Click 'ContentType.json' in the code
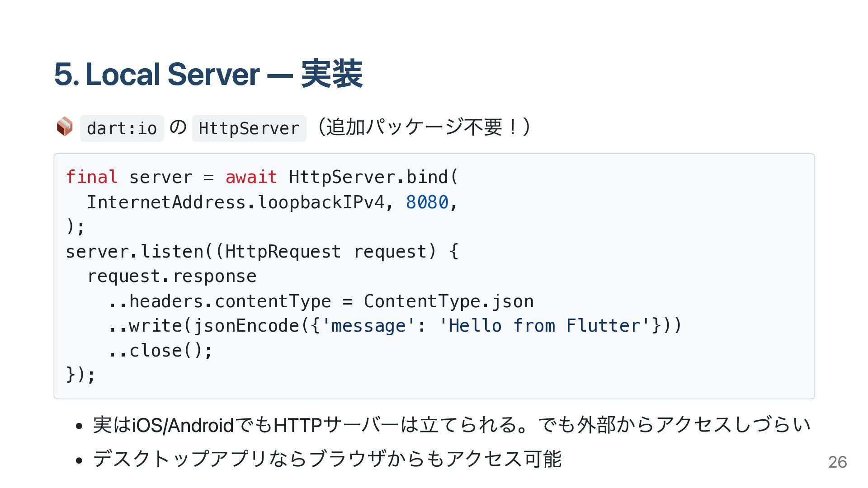Screen dimensions: 868x488 click(449, 301)
